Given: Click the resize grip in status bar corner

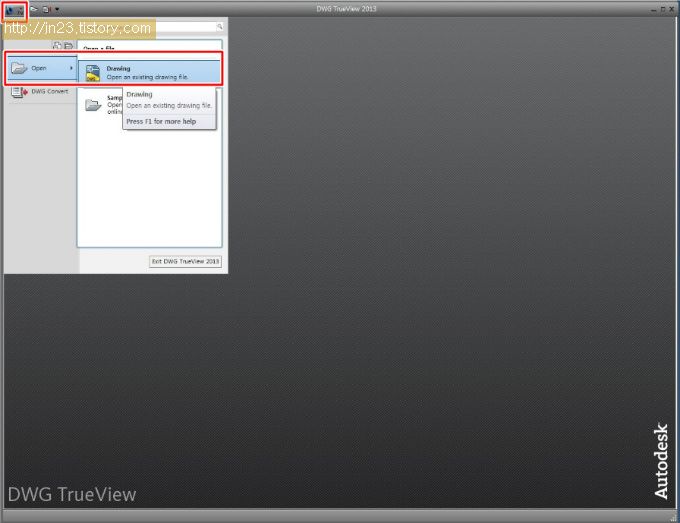Looking at the screenshot, I should 673,516.
